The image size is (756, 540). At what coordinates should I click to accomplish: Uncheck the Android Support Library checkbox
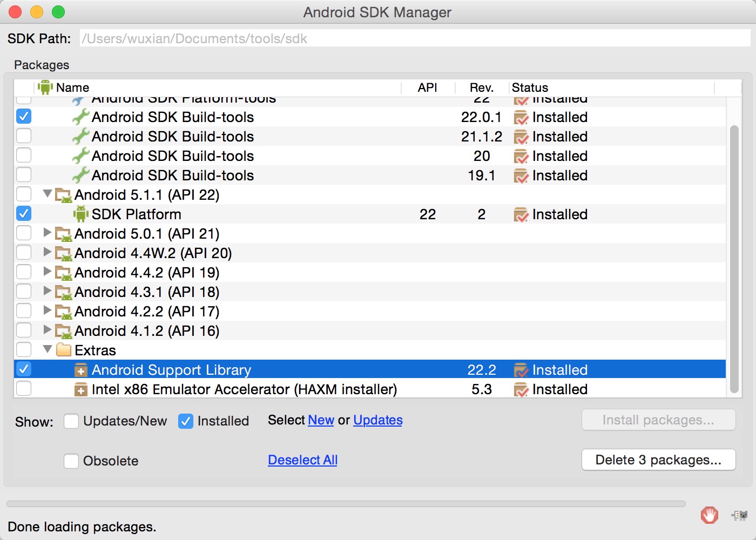click(x=24, y=369)
